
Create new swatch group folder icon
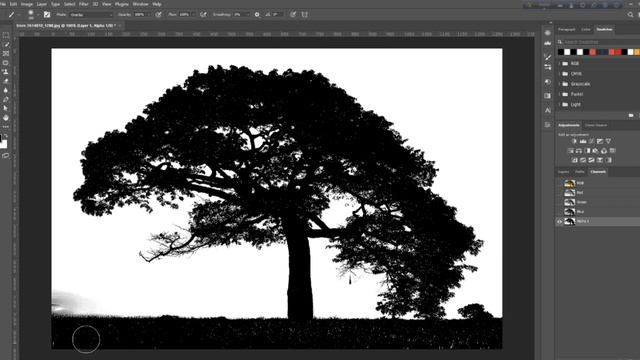coord(631,116)
